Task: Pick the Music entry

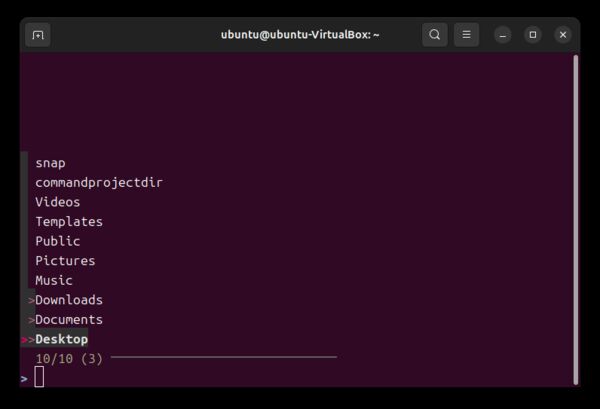Action: pyautogui.click(x=54, y=281)
